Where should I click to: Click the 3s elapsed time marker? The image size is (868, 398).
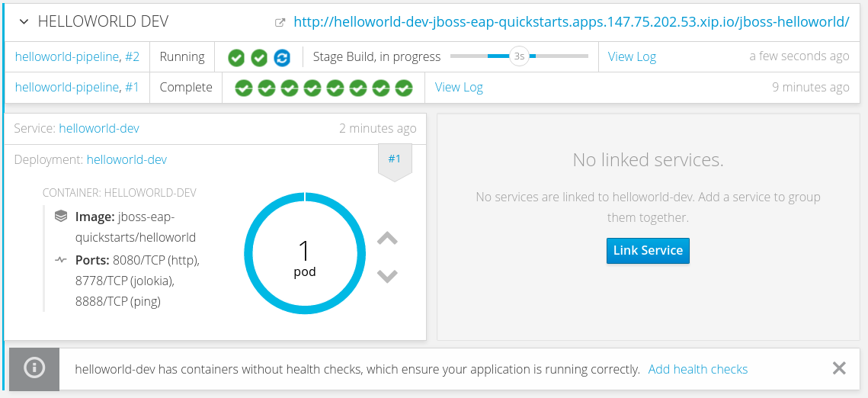(519, 56)
